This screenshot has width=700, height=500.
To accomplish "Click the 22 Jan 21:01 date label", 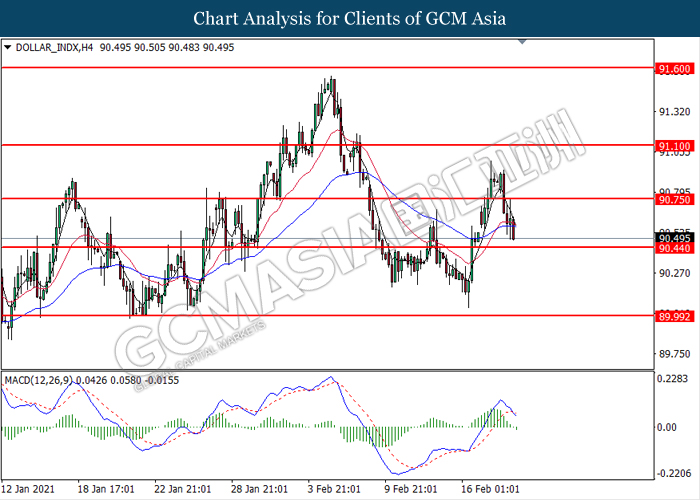I will 183,489.
